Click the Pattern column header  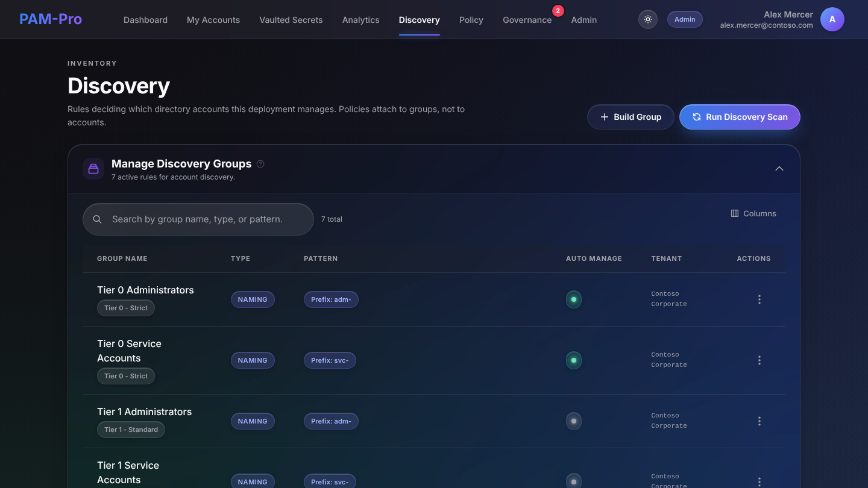[x=321, y=258]
